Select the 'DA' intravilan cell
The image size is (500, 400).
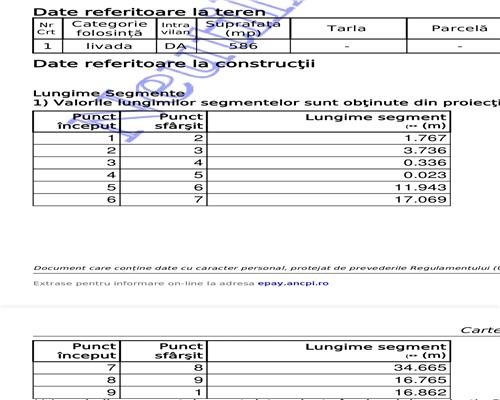pyautogui.click(x=176, y=46)
